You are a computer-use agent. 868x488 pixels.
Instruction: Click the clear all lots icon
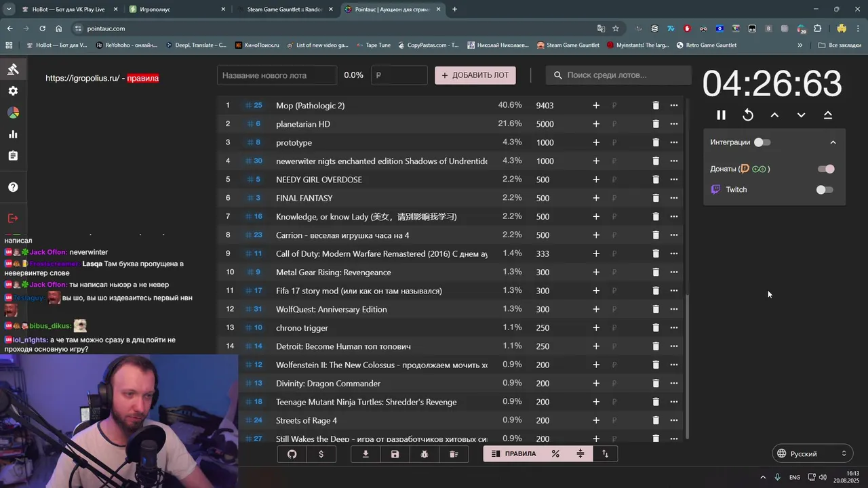click(454, 454)
